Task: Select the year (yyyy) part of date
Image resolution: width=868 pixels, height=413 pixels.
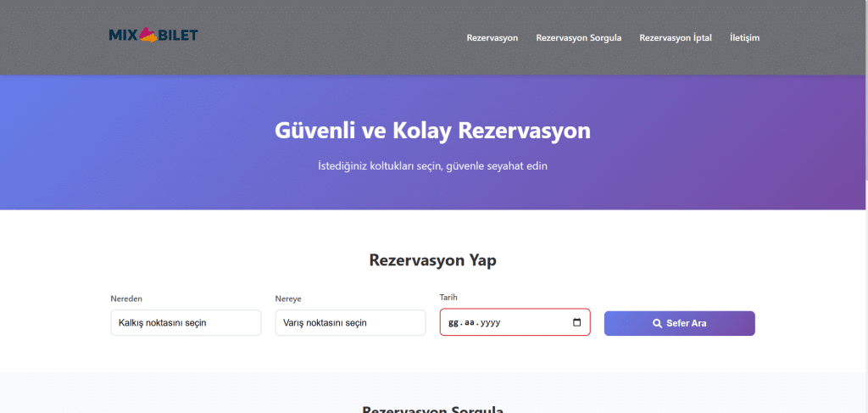Action: pyautogui.click(x=490, y=323)
